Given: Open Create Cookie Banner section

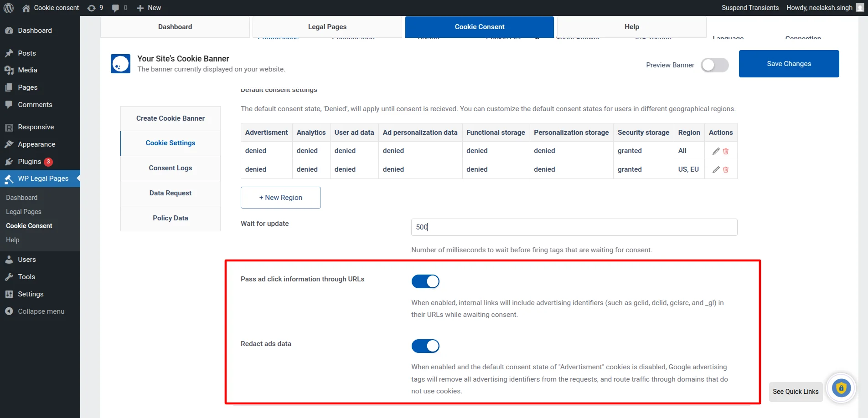Looking at the screenshot, I should point(170,118).
